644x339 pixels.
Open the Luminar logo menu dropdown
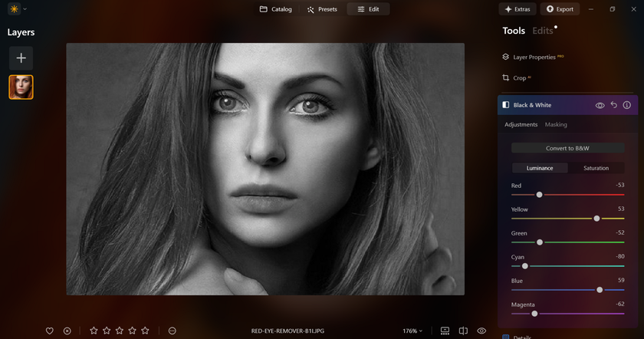coord(17,9)
